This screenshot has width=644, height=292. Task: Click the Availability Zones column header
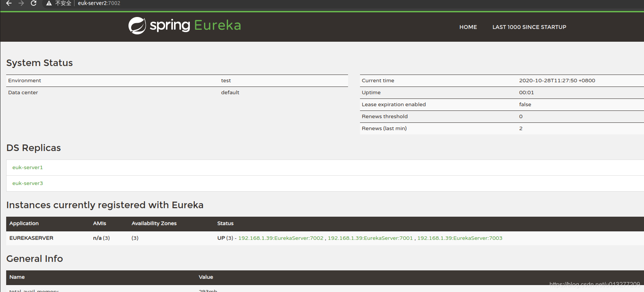click(154, 223)
